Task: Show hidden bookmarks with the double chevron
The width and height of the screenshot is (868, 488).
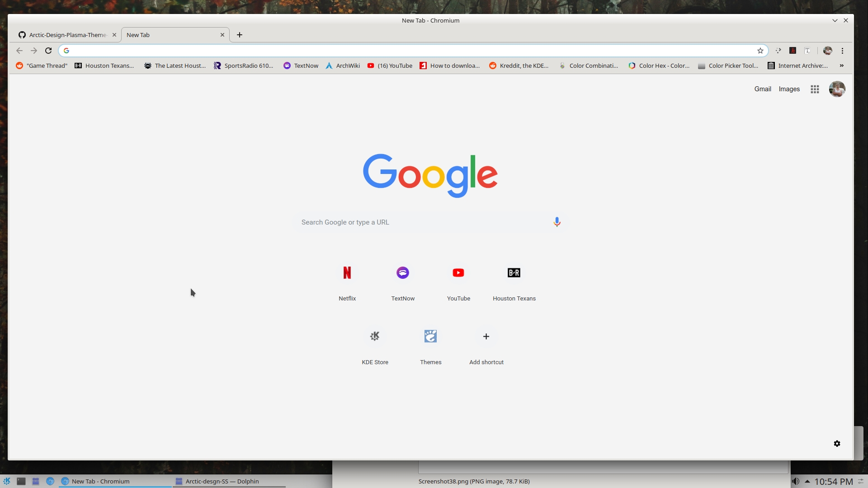Action: click(842, 66)
